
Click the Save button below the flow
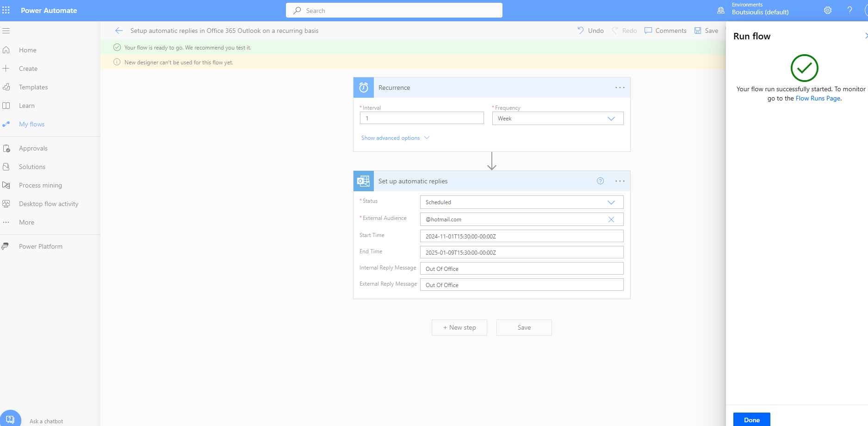pos(524,327)
